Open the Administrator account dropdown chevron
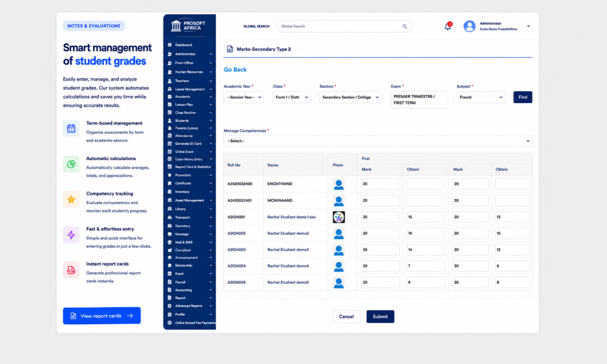 [x=528, y=26]
